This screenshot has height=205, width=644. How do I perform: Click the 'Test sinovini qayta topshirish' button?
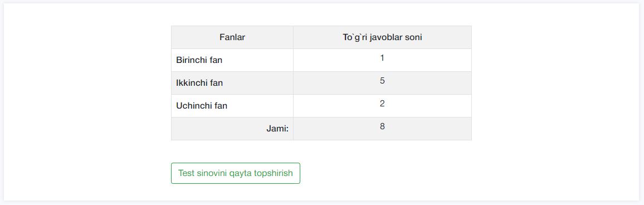click(235, 173)
